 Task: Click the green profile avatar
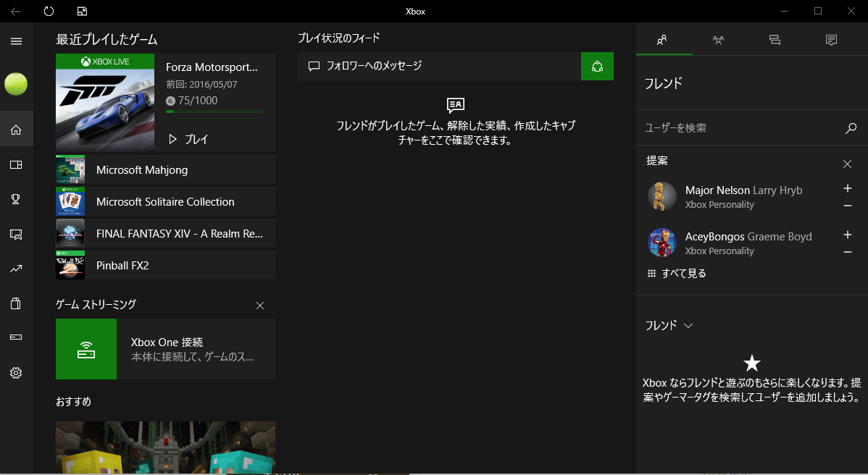click(16, 84)
